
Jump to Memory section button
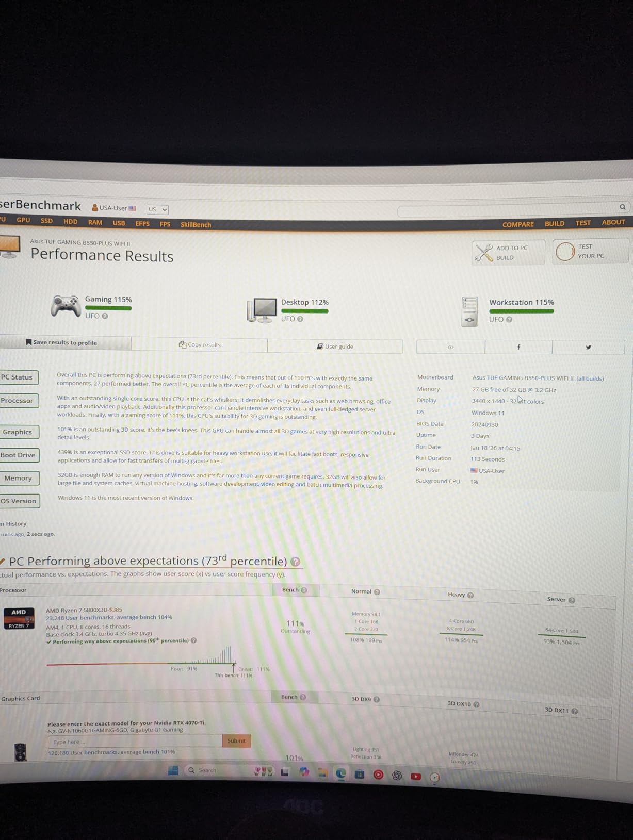19,478
